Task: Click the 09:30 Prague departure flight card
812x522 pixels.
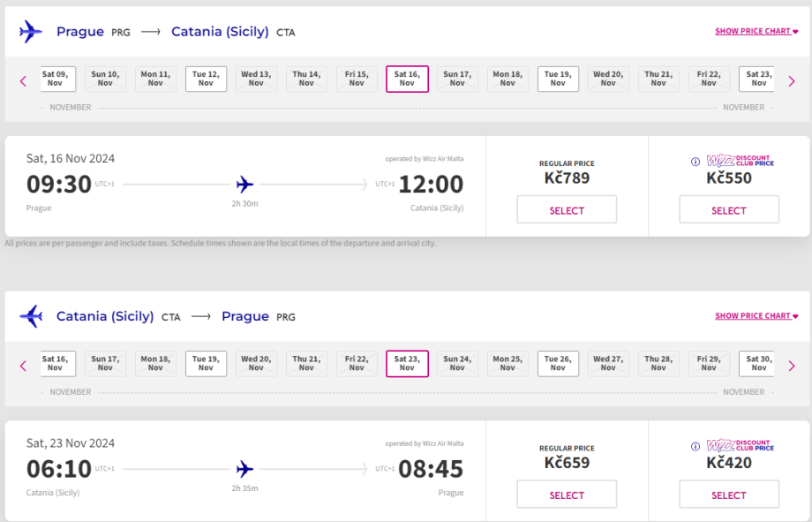Action: [245, 185]
